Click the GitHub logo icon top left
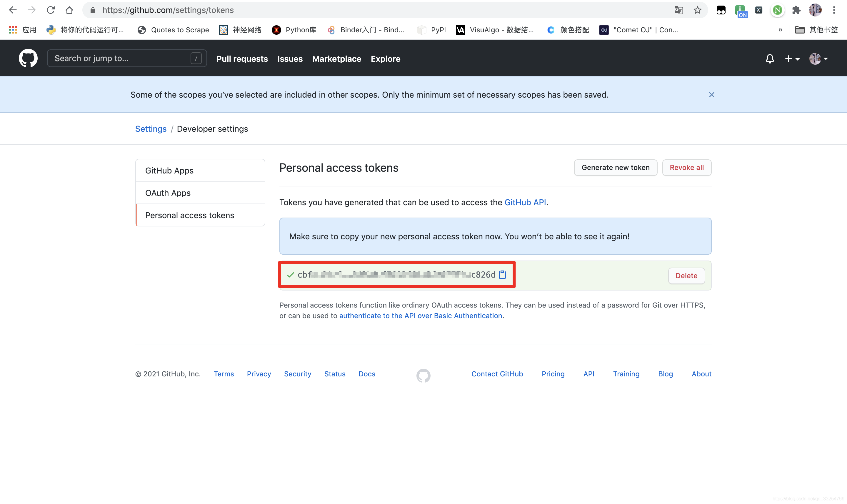Screen dimensions: 847x504 28,58
